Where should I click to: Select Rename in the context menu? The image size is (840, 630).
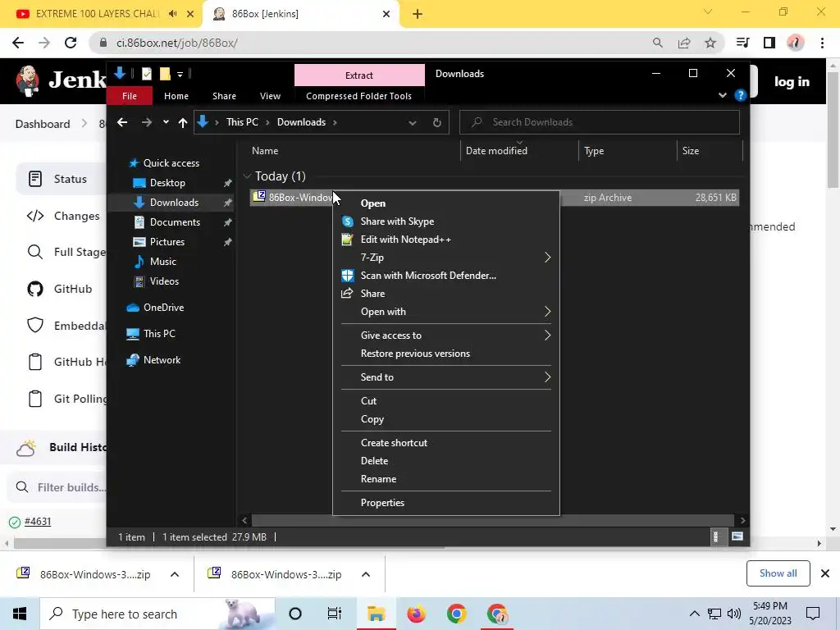[x=379, y=479]
